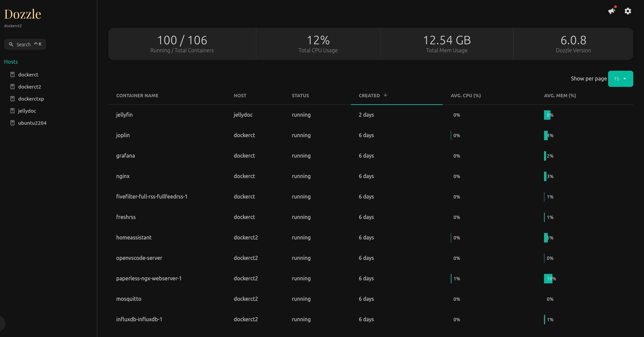Open the items-per-page dropdown showing 15

click(x=620, y=79)
